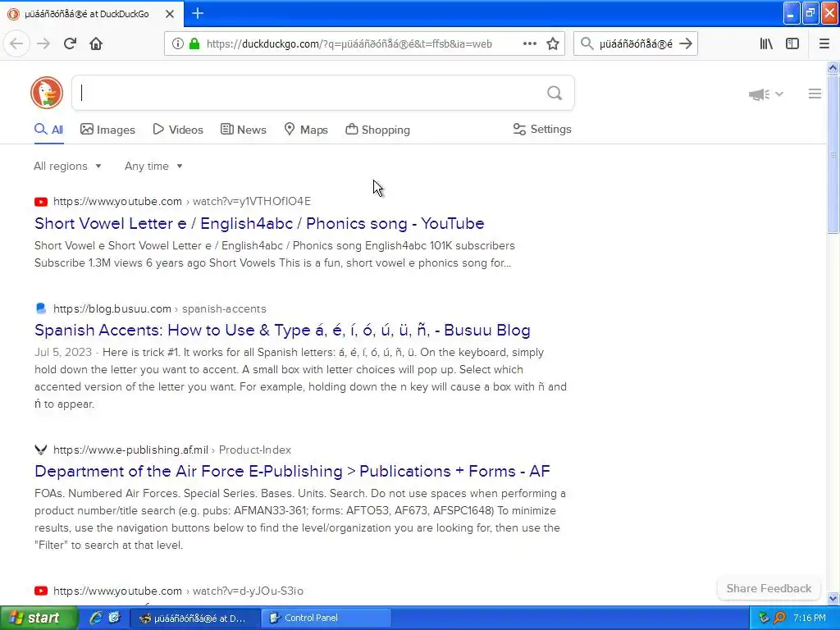Submit Firefox search box with arrow button
Image resolution: width=840 pixels, height=630 pixels.
tap(686, 43)
